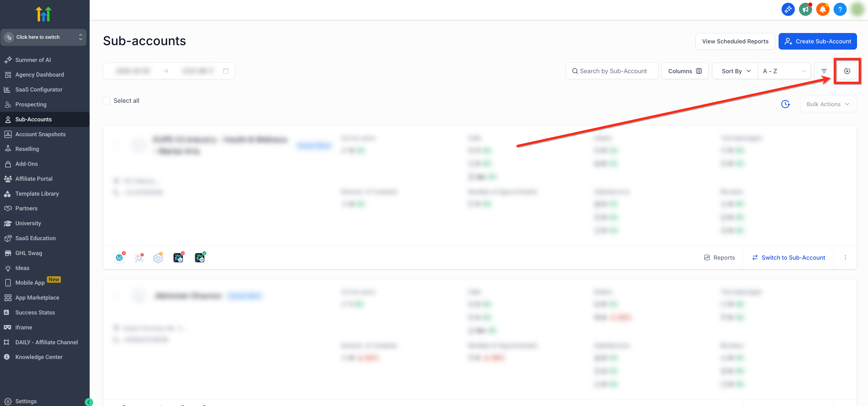Click the question mark help icon
Image resolution: width=868 pixels, height=406 pixels.
pyautogui.click(x=840, y=9)
